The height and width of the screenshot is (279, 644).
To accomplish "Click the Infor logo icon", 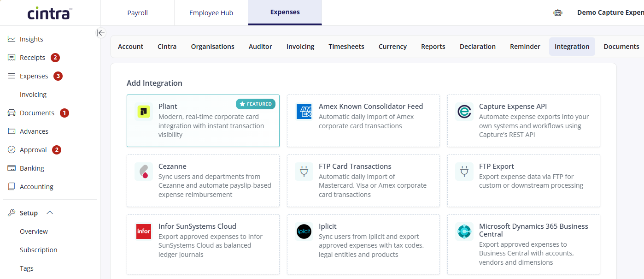I will (x=144, y=232).
